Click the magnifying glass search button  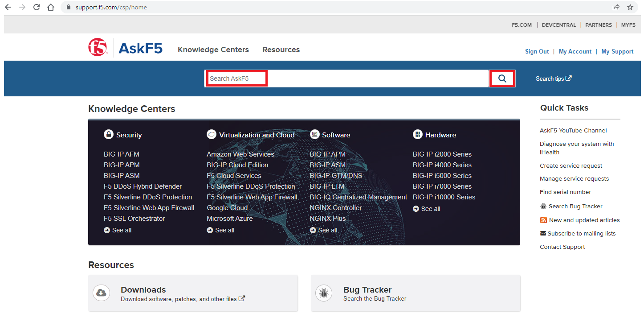(502, 78)
